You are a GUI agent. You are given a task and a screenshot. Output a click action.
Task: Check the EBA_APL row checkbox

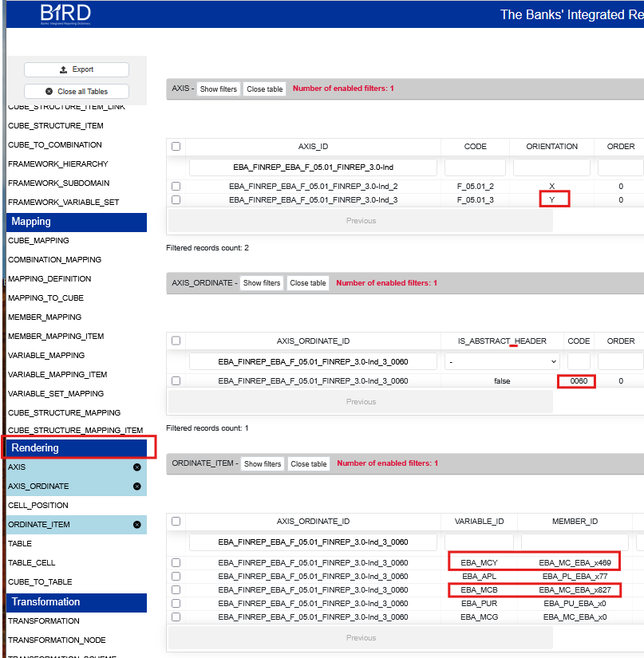(x=176, y=576)
